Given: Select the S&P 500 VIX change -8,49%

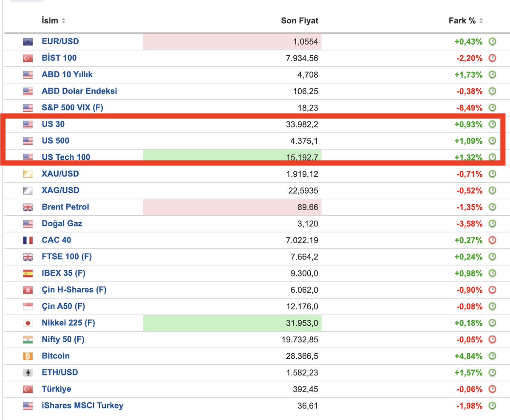Looking at the screenshot, I should click(469, 108).
